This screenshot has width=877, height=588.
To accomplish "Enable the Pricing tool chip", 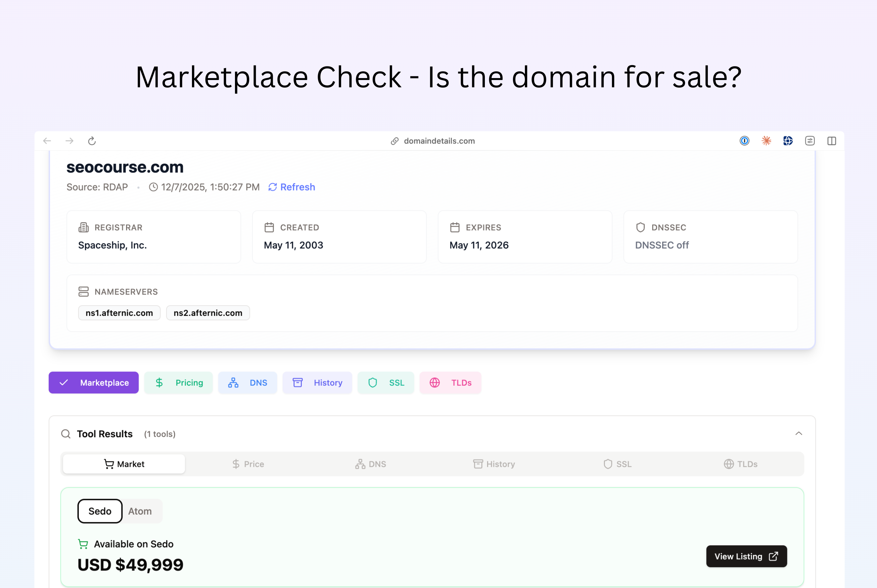I will pos(179,383).
